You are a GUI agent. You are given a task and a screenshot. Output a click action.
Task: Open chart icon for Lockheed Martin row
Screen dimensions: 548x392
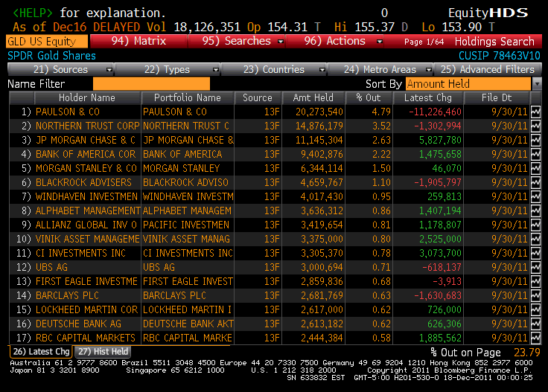[536, 310]
